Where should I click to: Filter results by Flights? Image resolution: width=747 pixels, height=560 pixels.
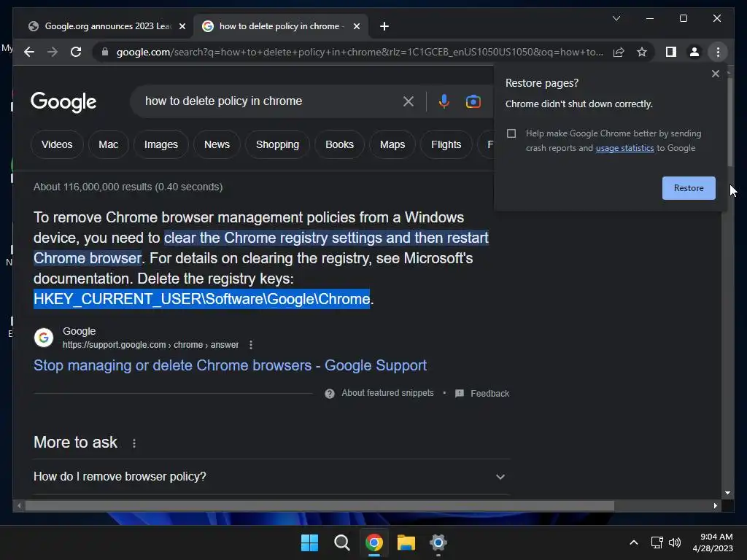pos(446,145)
